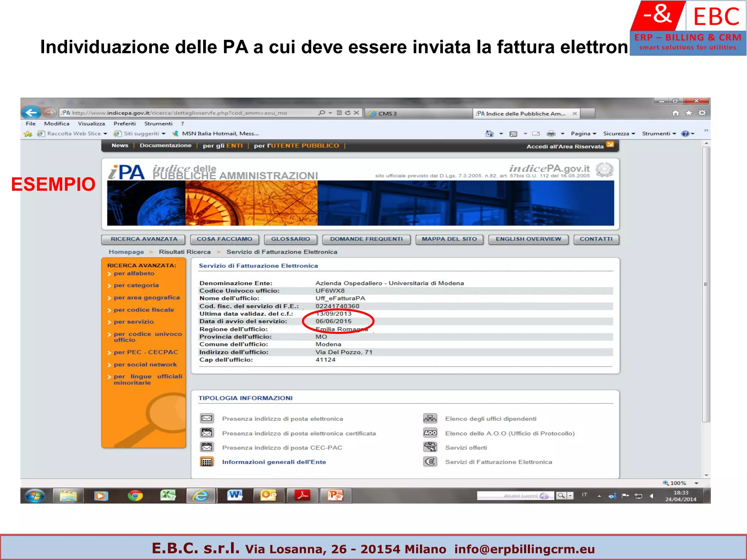The image size is (747, 560).
Task: Expand the Pagina dropdown menu
Action: point(583,134)
